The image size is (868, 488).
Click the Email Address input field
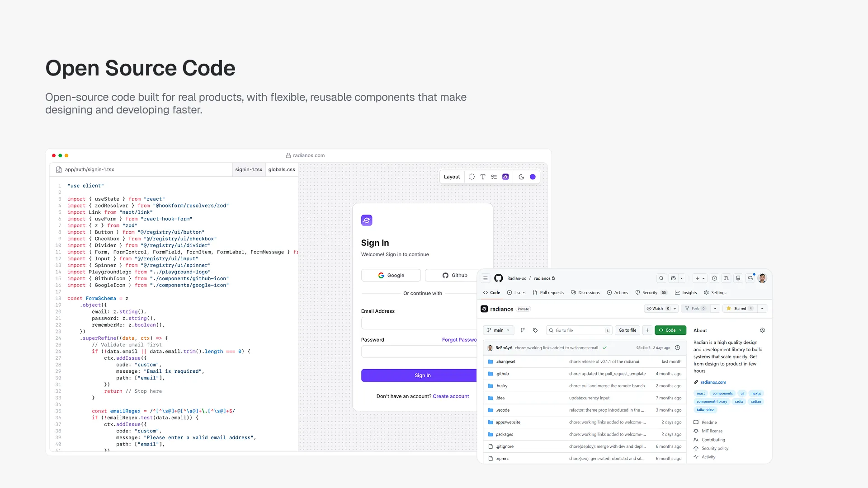pyautogui.click(x=419, y=323)
